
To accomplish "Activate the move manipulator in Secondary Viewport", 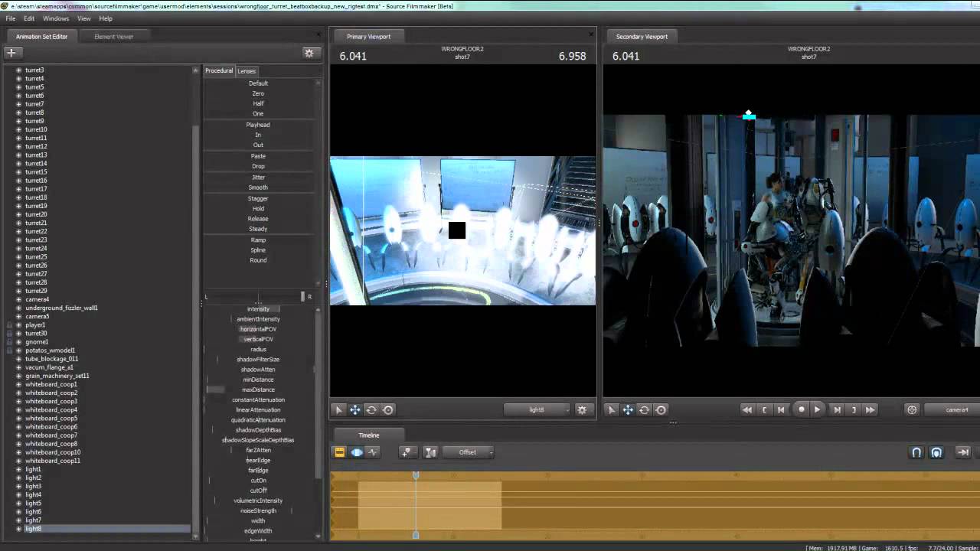I will [x=628, y=410].
